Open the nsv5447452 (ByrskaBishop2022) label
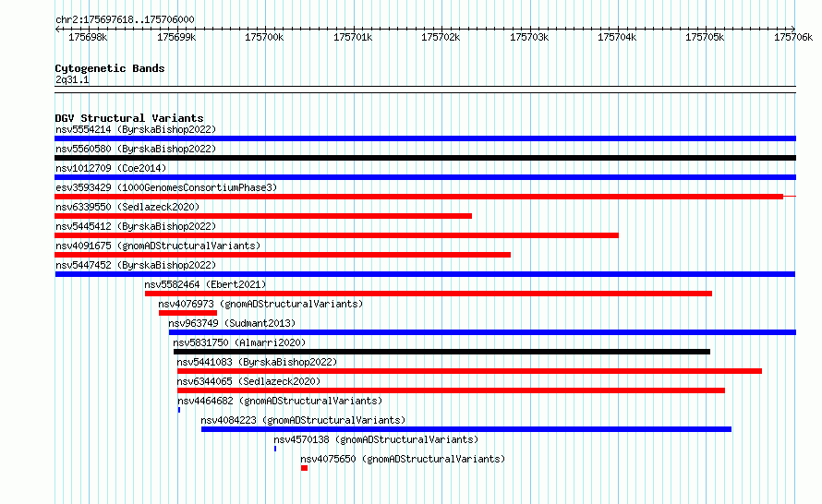The height and width of the screenshot is (504, 822). click(x=136, y=265)
